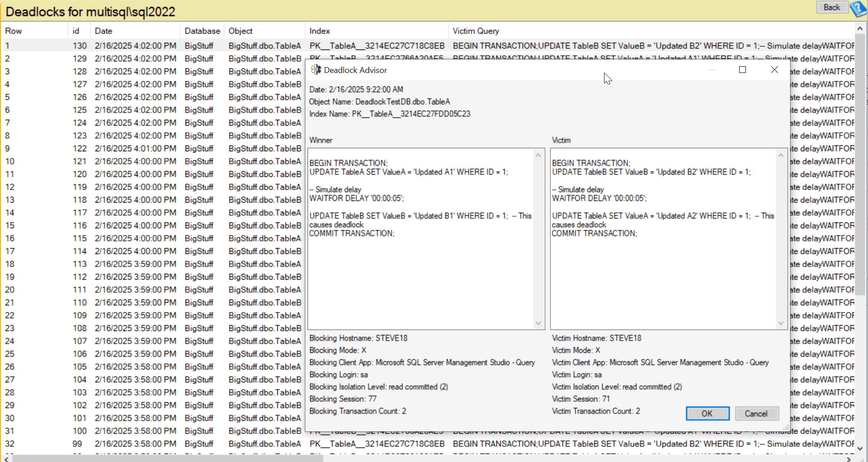Click Deadlocks for multisql\sql2022 title

coord(90,12)
